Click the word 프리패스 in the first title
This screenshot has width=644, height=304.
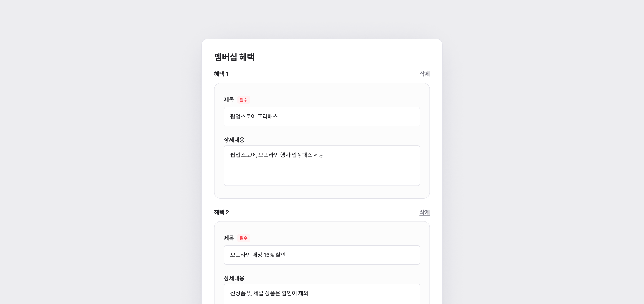268,117
